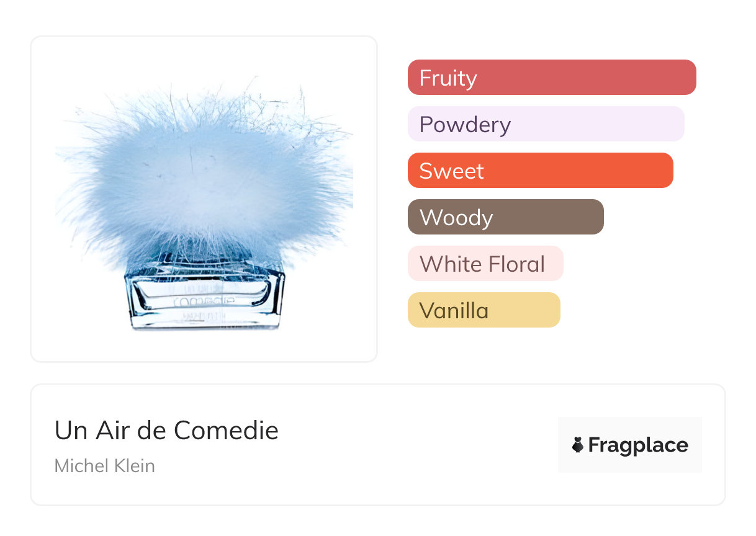Click the brown Woody accord bar
Image resolution: width=756 pixels, height=536 pixels.
click(x=505, y=217)
